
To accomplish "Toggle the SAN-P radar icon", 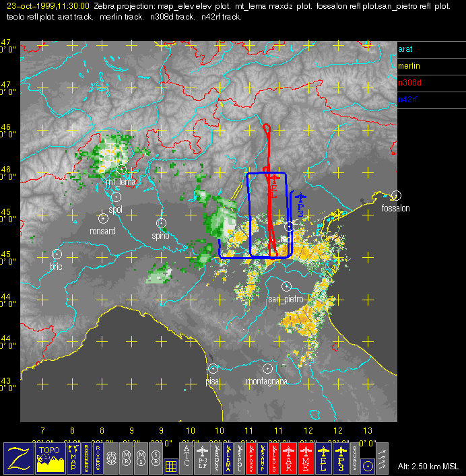I will (x=263, y=458).
